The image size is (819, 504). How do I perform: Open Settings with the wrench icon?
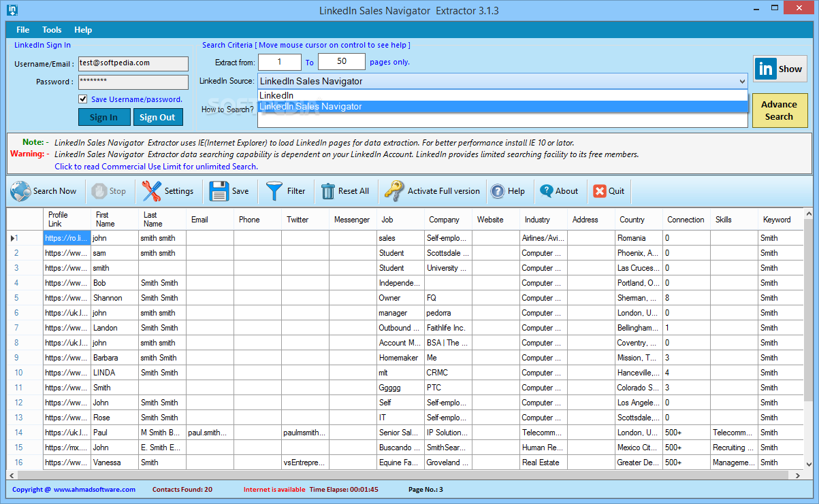tap(151, 191)
